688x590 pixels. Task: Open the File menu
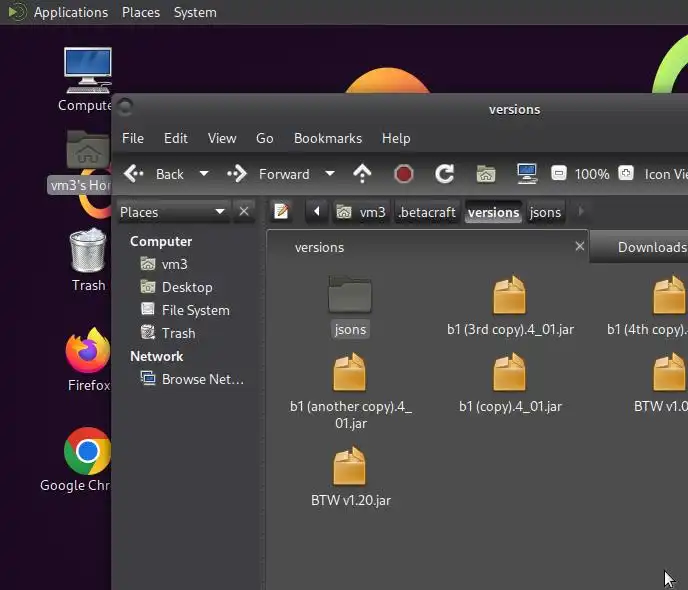click(133, 138)
